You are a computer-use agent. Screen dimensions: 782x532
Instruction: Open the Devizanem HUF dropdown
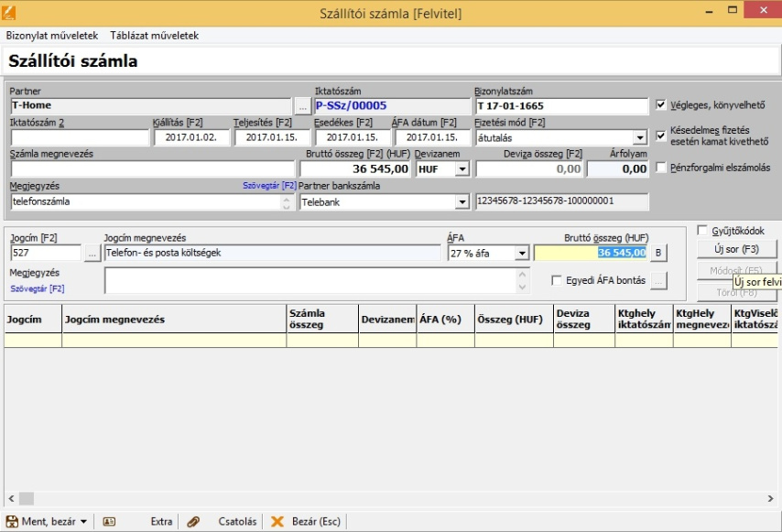point(462,169)
